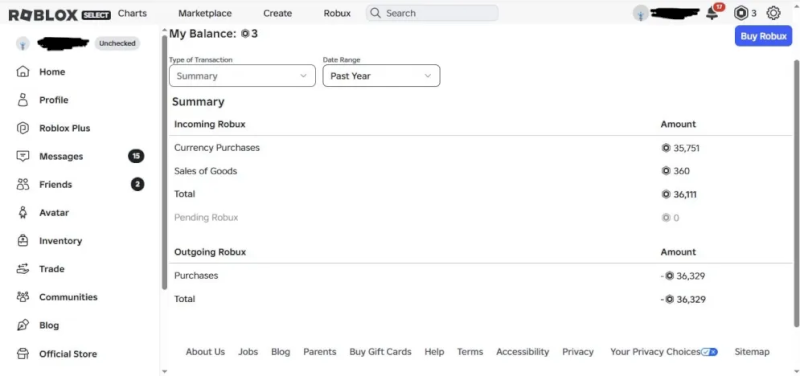This screenshot has height=376, width=800.
Task: Click into the Search field
Action: point(432,13)
